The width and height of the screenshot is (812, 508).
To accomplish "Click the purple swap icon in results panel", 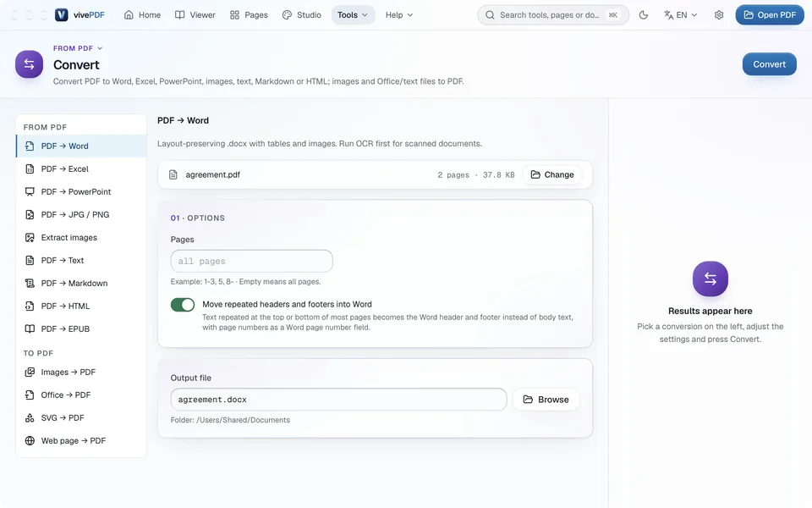I will coord(710,279).
